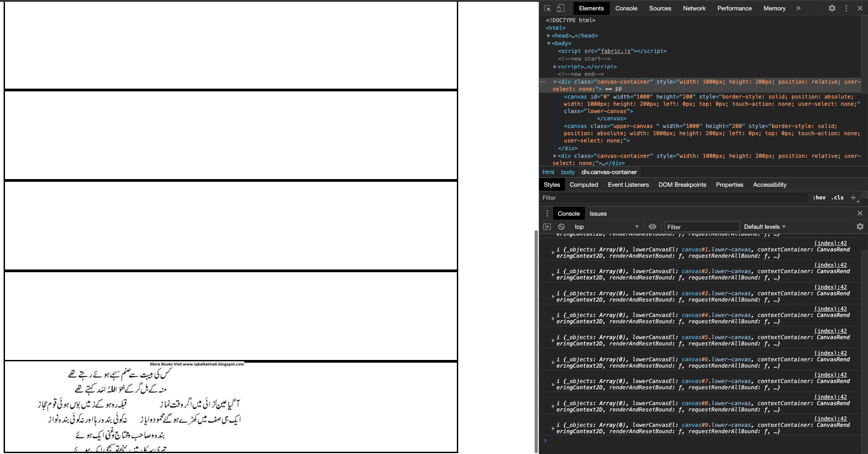Screen dimensions: 868x454
Task: Switch to the Sources tab
Action: 659,8
